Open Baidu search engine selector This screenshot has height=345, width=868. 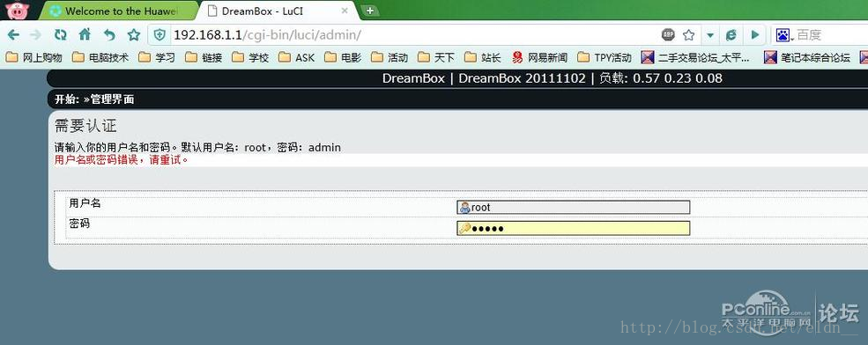[784, 35]
